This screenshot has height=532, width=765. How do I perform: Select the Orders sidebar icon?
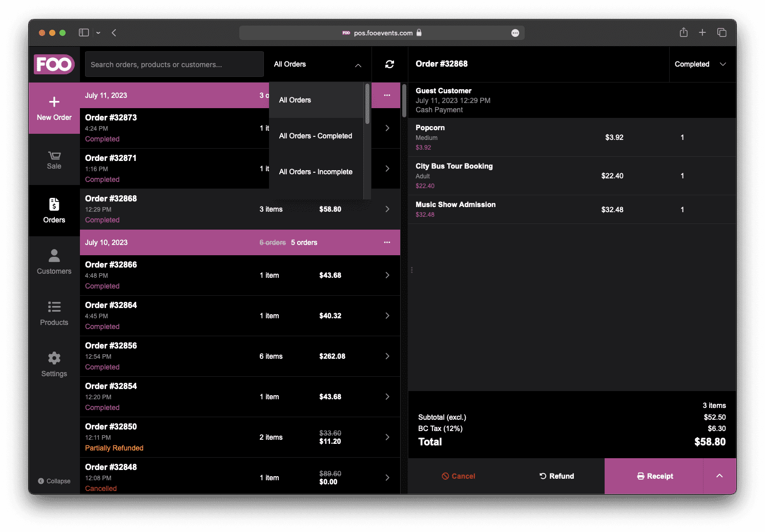tap(54, 211)
